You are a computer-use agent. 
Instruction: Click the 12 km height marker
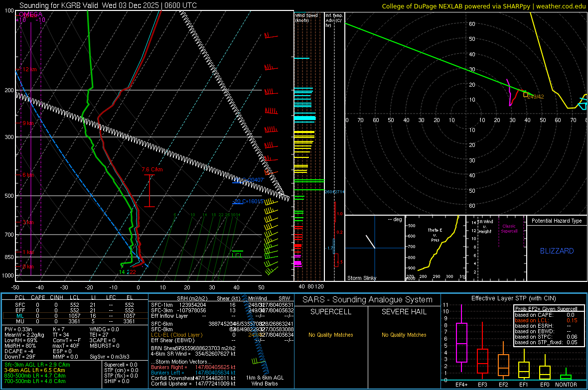click(x=29, y=69)
